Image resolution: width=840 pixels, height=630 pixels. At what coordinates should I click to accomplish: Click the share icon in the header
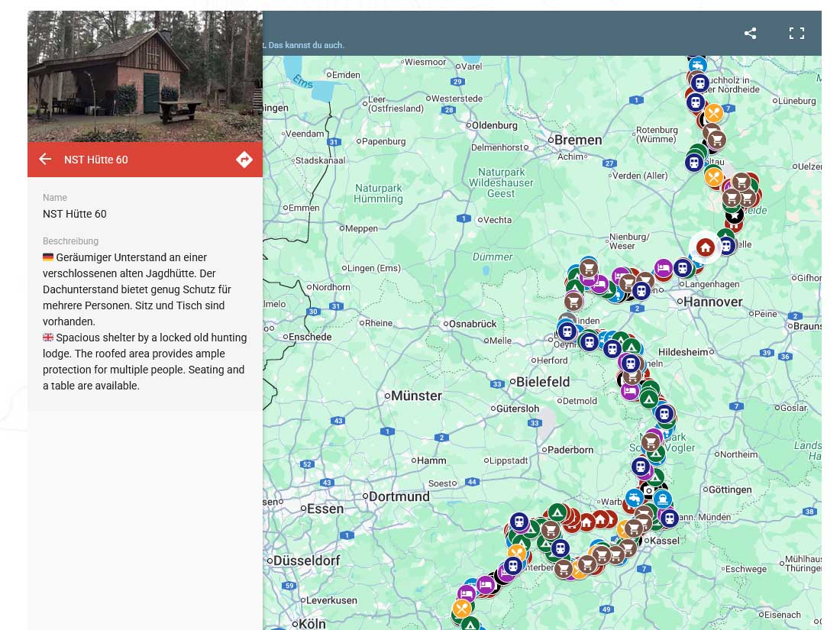750,33
